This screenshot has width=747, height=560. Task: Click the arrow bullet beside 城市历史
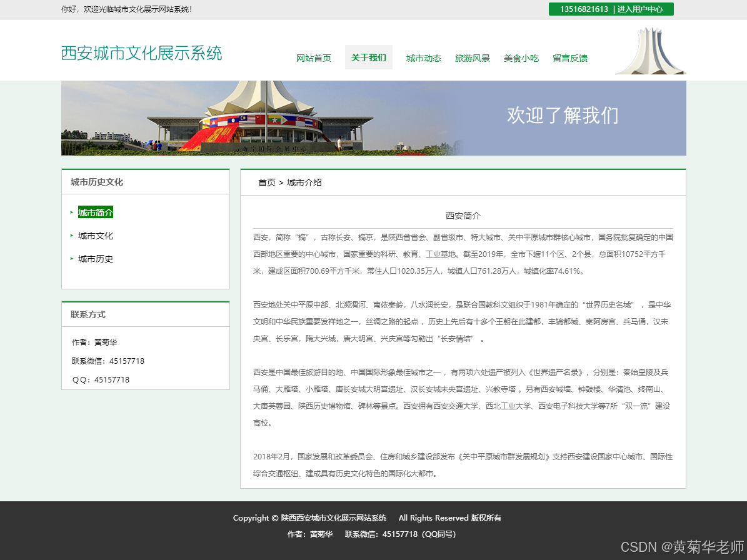[72, 259]
